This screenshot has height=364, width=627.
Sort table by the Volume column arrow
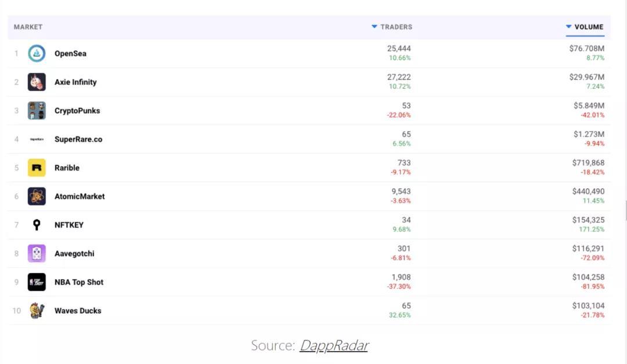pos(568,27)
